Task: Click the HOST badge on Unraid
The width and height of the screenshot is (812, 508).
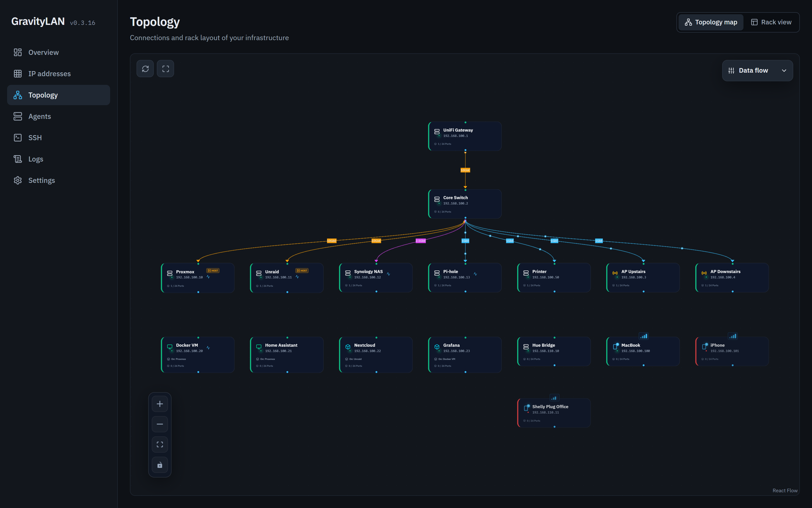Action: tap(302, 271)
